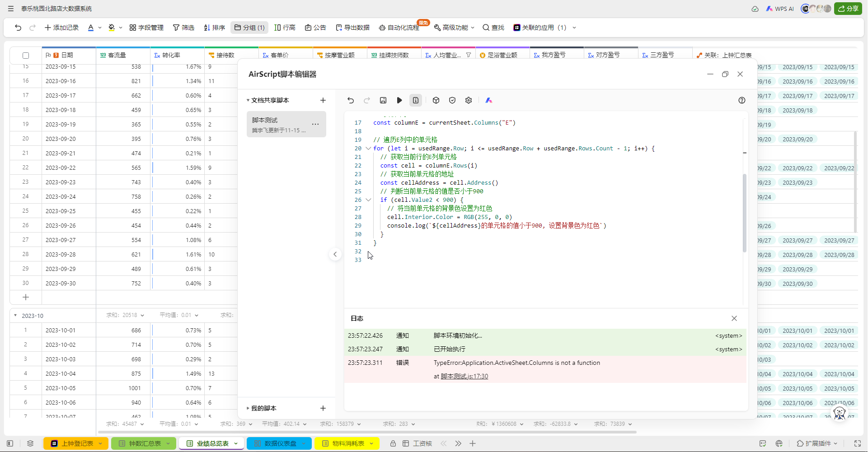Click fill color bucket swatch
Viewport: 868px width, 452px height.
pyautogui.click(x=112, y=28)
